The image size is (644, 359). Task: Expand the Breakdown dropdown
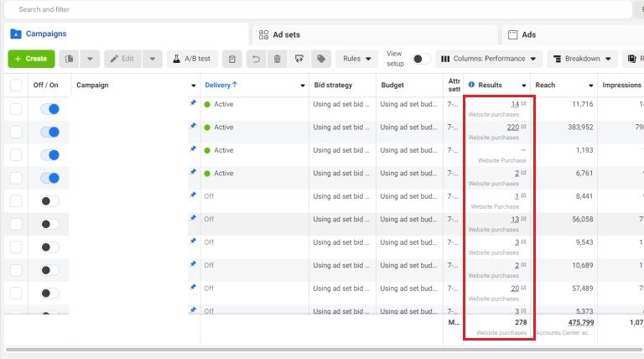(581, 59)
